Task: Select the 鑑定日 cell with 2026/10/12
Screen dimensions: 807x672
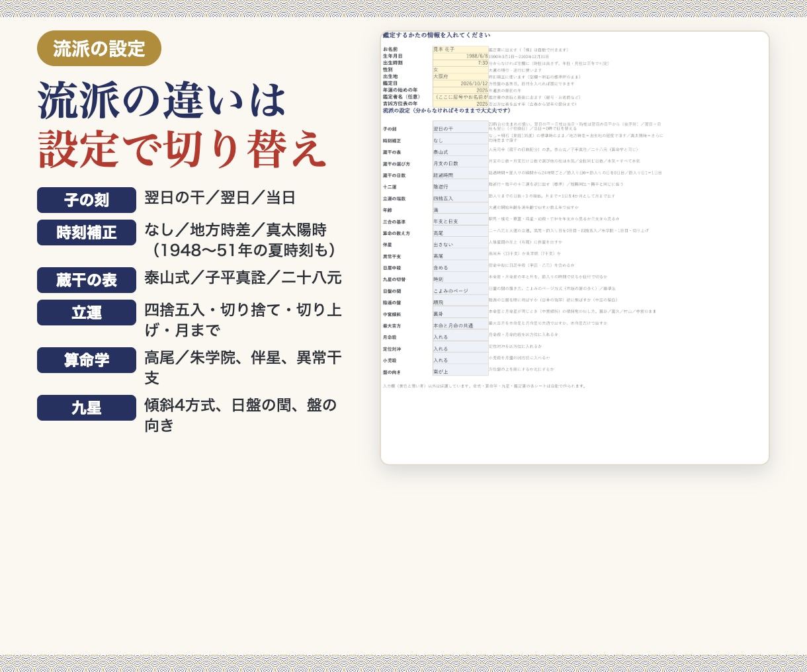Action: point(460,83)
